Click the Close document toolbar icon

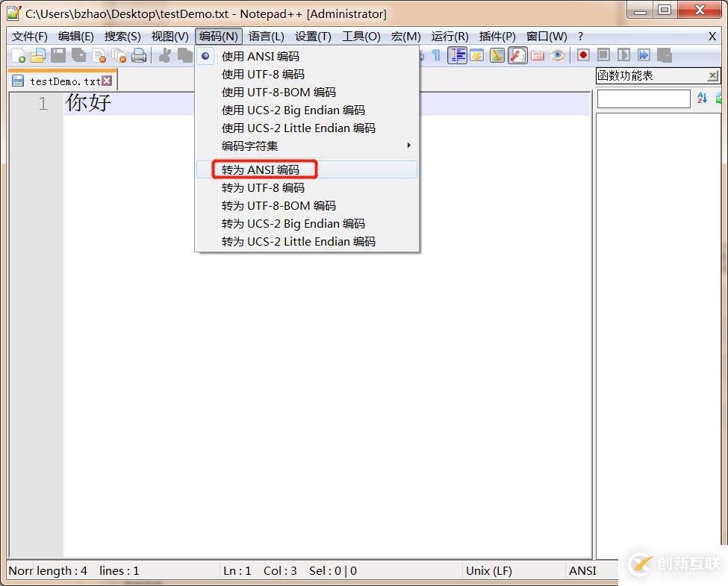tap(99, 56)
